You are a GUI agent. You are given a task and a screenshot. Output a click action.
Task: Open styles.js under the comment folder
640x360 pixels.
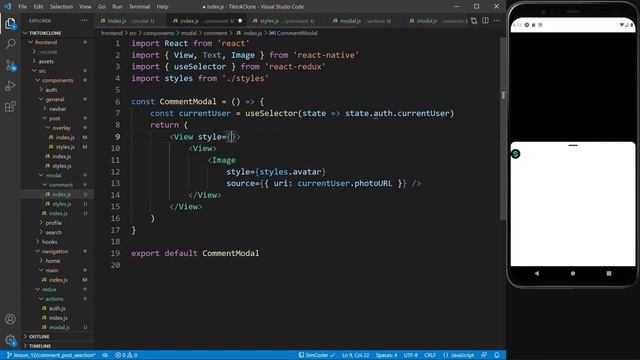[x=62, y=204]
